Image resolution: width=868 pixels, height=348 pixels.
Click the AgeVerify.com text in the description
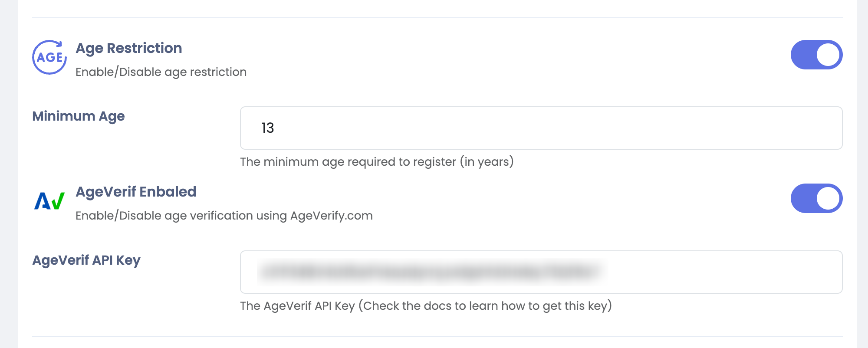pos(331,216)
